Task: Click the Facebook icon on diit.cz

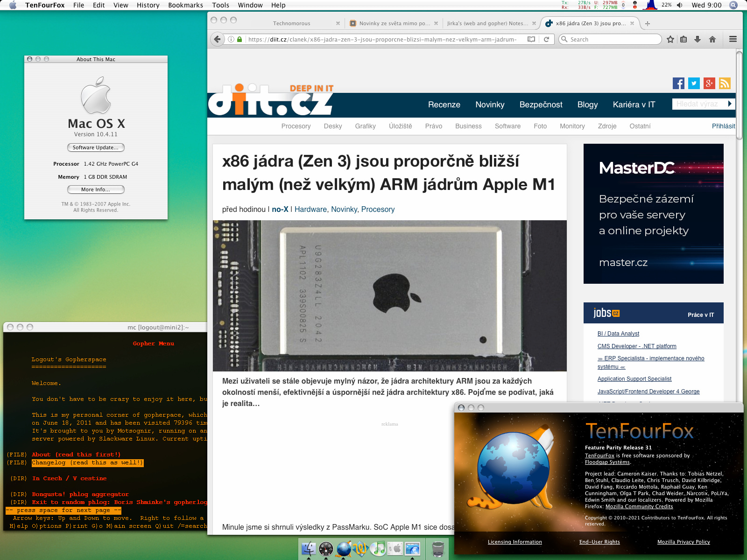Action: [678, 84]
